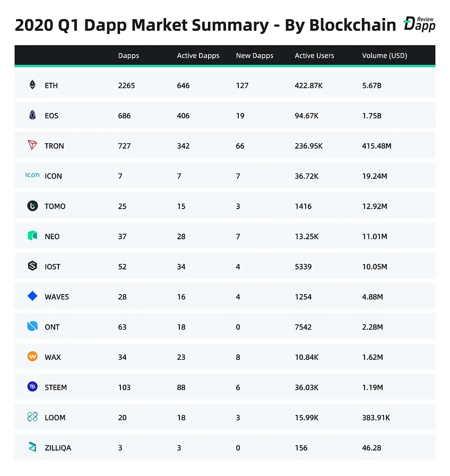Viewport: 450px width, 476px height.
Task: Click the ICON blockchain logo
Action: click(x=32, y=175)
